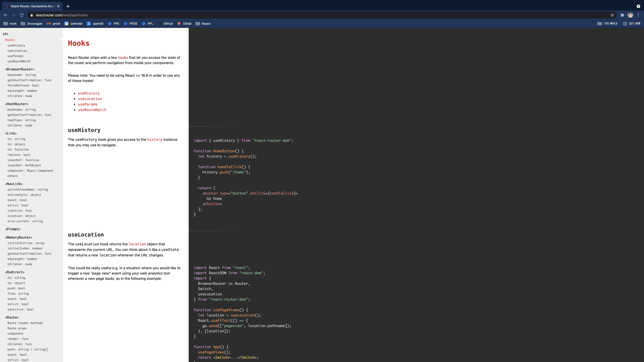Click the tab search arrow icon
This screenshot has height=362, width=644.
pyautogui.click(x=638, y=6)
